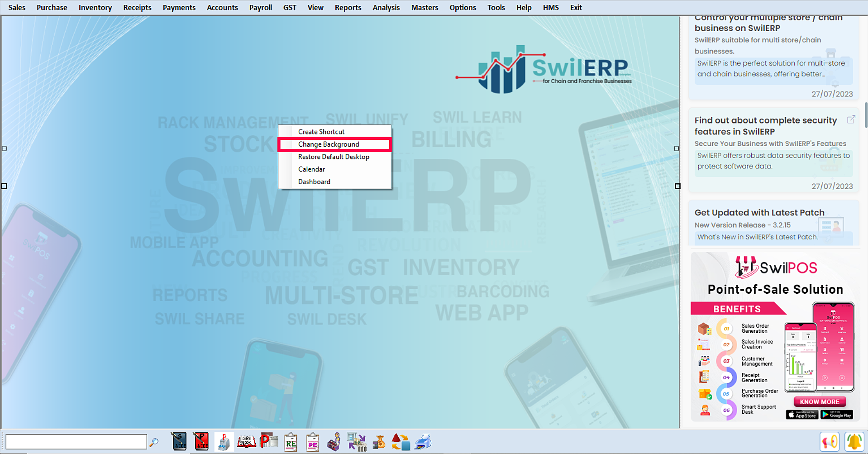Viewport: 868px width, 454px height.
Task: Click the external link icon on security card
Action: (x=851, y=119)
